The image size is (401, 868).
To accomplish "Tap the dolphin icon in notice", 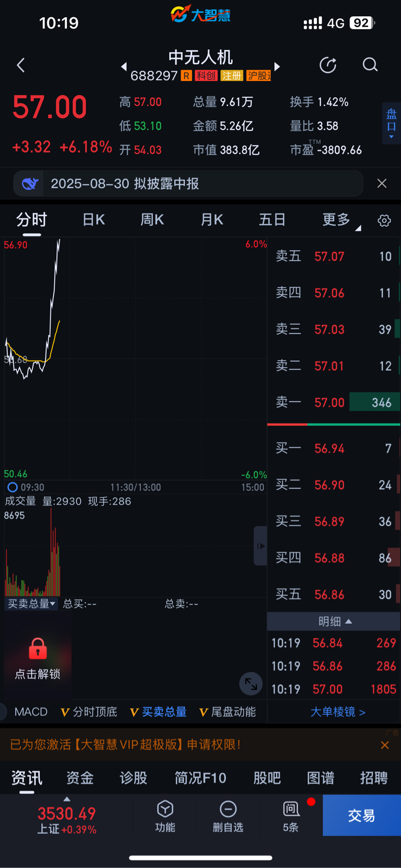I will pos(30,184).
